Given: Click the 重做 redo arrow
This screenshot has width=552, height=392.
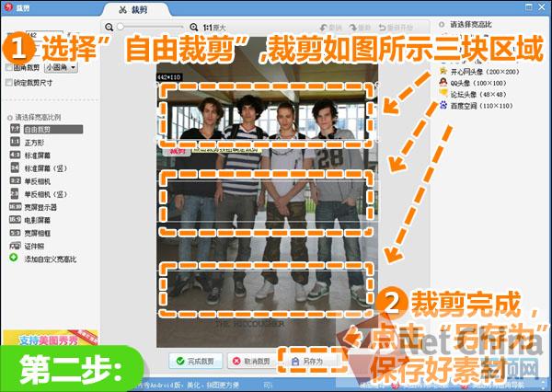Looking at the screenshot, I should (352, 28).
